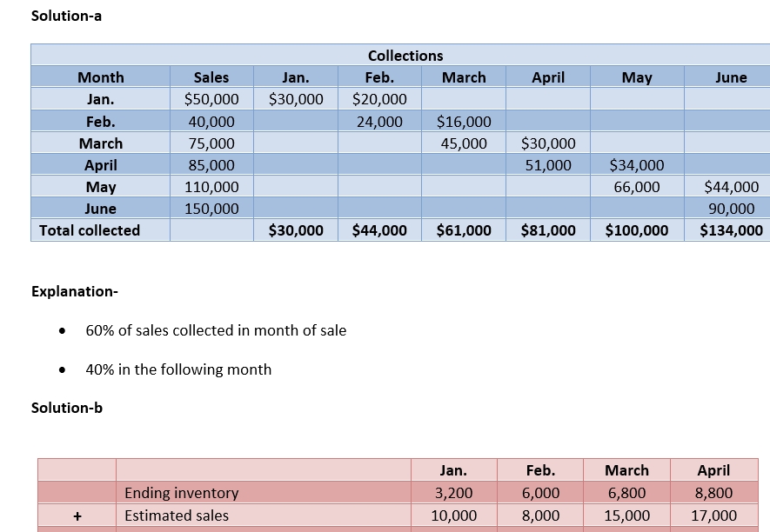Click the Solution-b heading
The width and height of the screenshot is (770, 532).
point(66,408)
